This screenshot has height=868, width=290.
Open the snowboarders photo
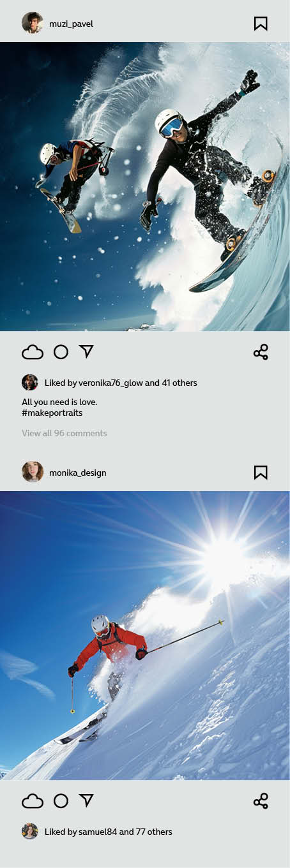[145, 186]
